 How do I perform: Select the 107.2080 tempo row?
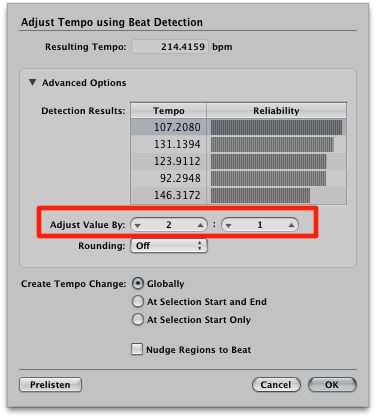click(238, 127)
